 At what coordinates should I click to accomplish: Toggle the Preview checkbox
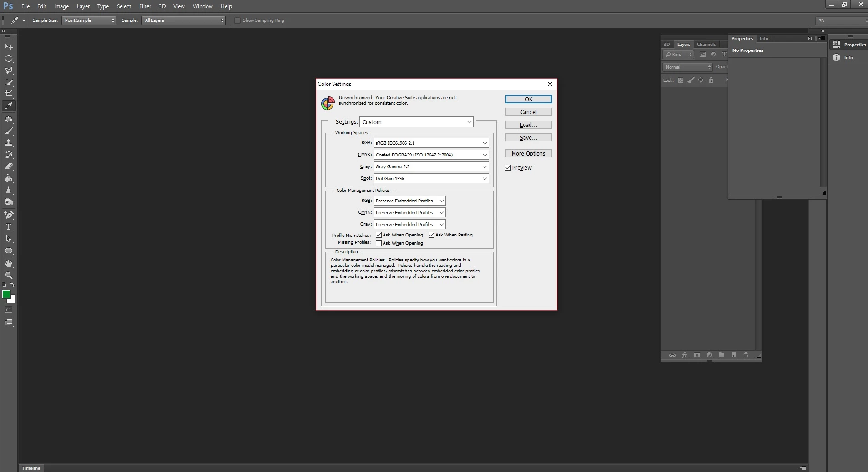(508, 168)
